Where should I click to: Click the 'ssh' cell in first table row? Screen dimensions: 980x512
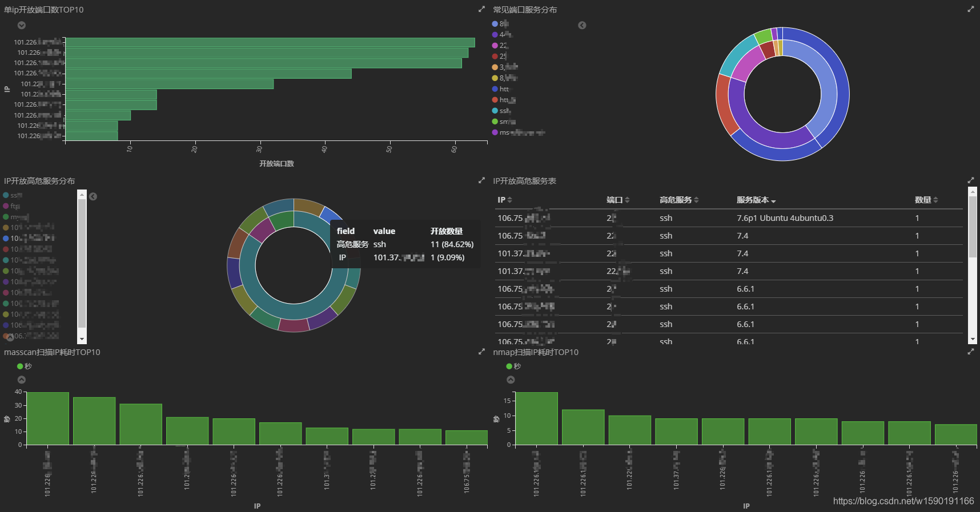(x=666, y=218)
